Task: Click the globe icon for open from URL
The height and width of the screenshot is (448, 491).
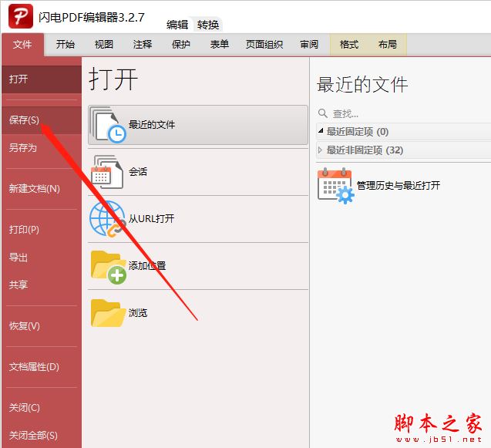Action: point(107,219)
